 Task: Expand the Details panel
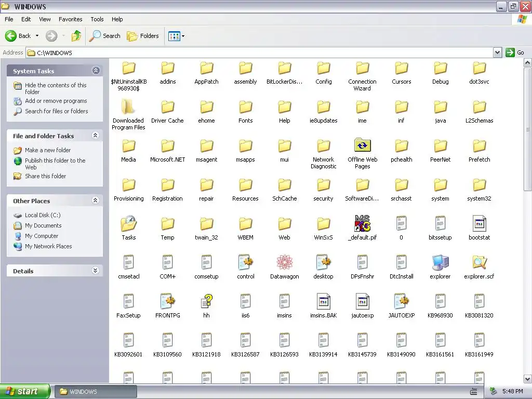point(96,270)
